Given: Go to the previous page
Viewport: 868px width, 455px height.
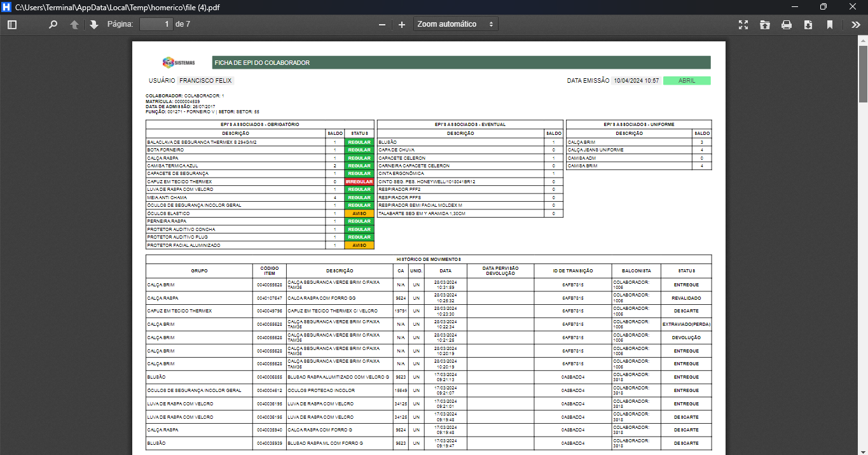Looking at the screenshot, I should [74, 24].
